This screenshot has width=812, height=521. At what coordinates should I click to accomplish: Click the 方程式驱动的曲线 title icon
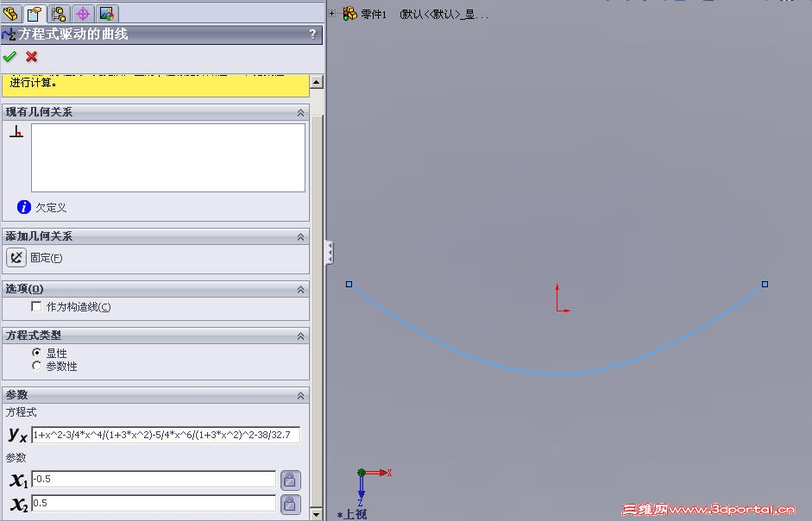[x=9, y=35]
